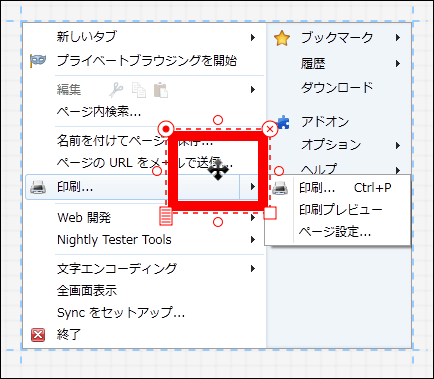Click the scissors cut icon
Screen dimensions: 434x379
pyautogui.click(x=116, y=90)
